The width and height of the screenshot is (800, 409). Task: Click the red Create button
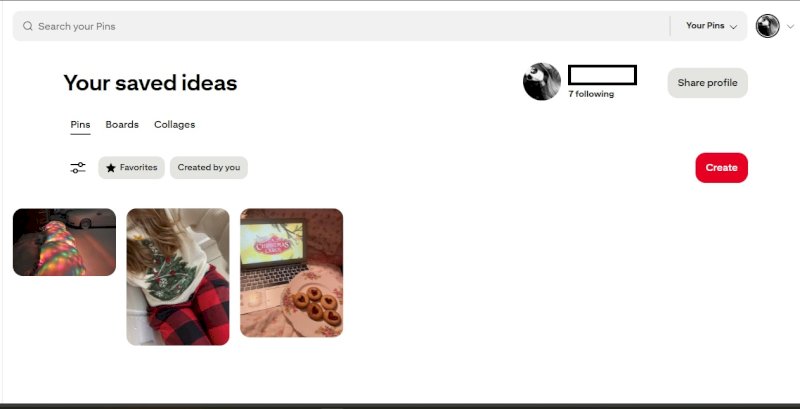tap(721, 168)
